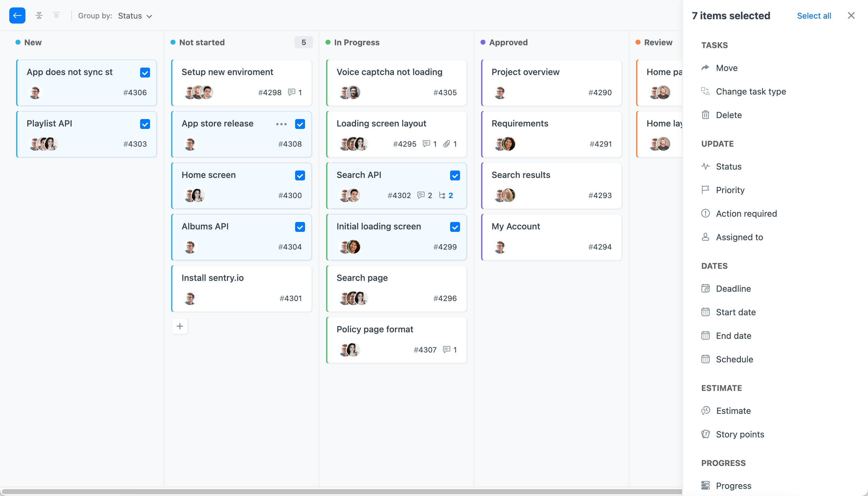Click the alert icon beside Action required
Image resolution: width=868 pixels, height=496 pixels.
coord(706,213)
